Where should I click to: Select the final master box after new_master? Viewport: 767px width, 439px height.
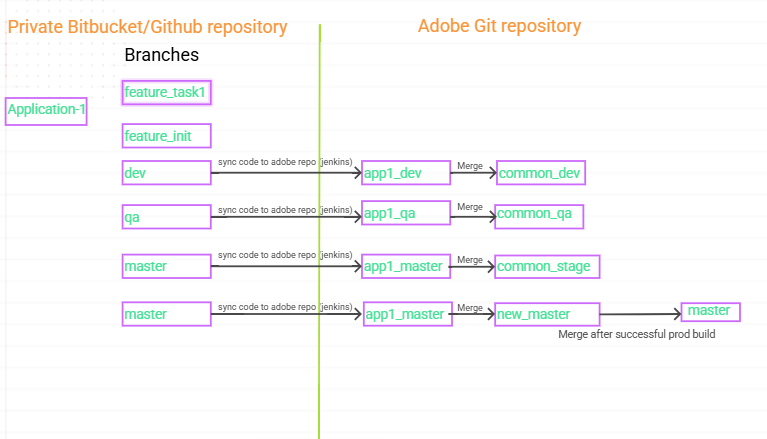[711, 312]
